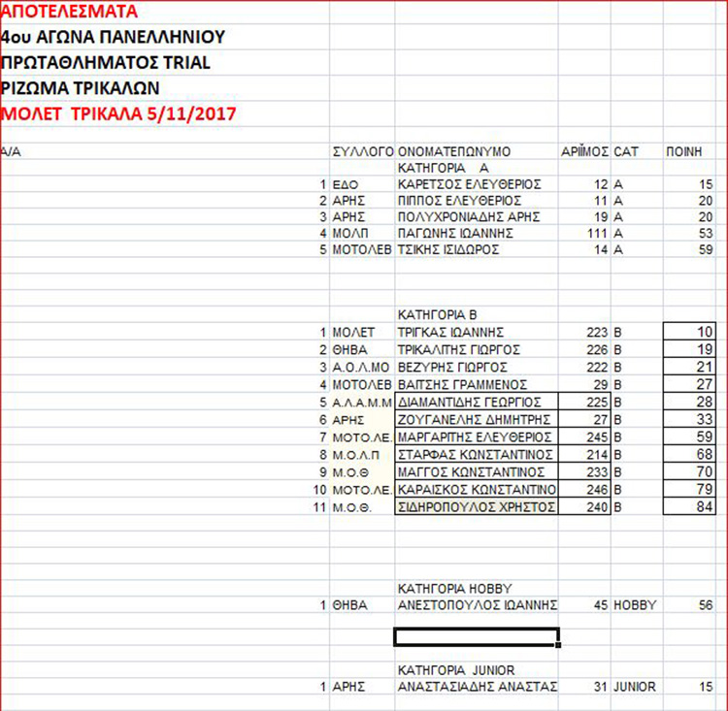Click the name ΑΝΕΣΤΟΠΟΥΛΟΣ ΙΩΑΝΝΗΣ
The width and height of the screenshot is (728, 711).
pos(478,605)
